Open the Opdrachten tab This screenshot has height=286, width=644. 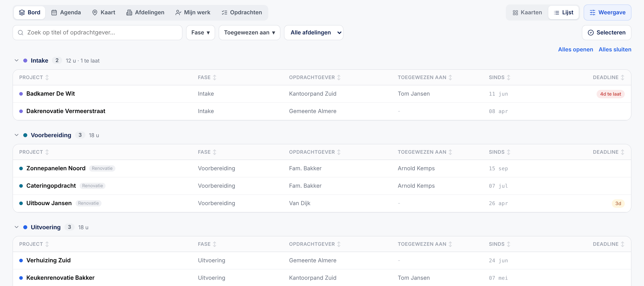point(242,13)
